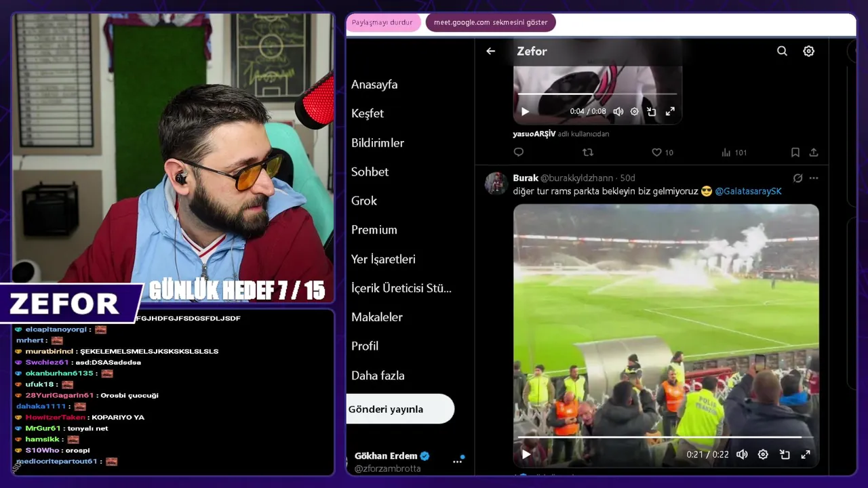Open settings gear in the Zefor header

point(808,51)
